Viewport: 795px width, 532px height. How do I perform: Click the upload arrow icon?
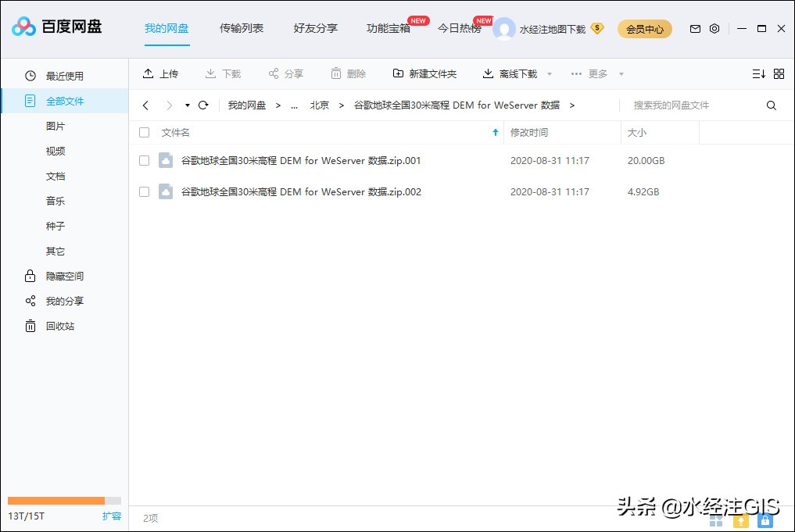[148, 73]
